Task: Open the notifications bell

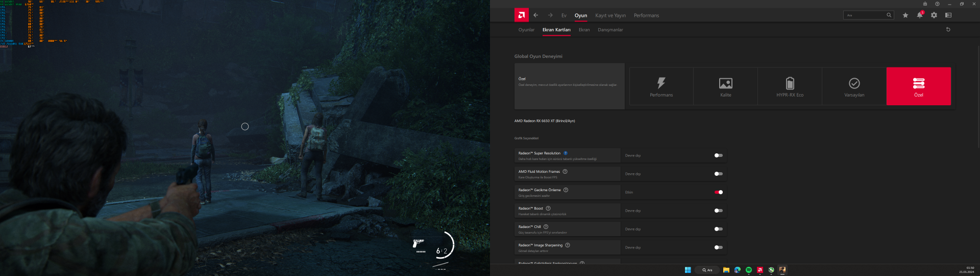Action: tap(920, 15)
